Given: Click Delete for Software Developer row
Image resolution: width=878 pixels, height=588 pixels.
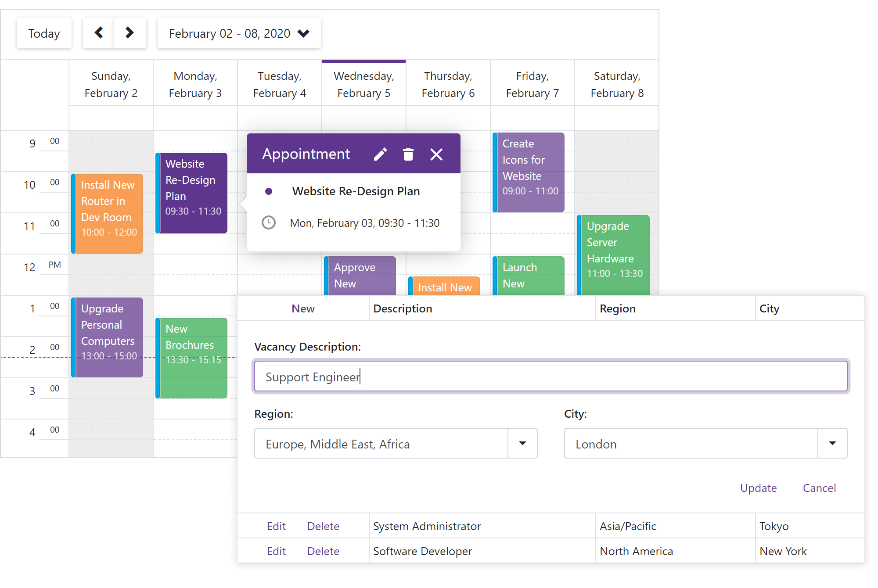Looking at the screenshot, I should click(x=323, y=551).
